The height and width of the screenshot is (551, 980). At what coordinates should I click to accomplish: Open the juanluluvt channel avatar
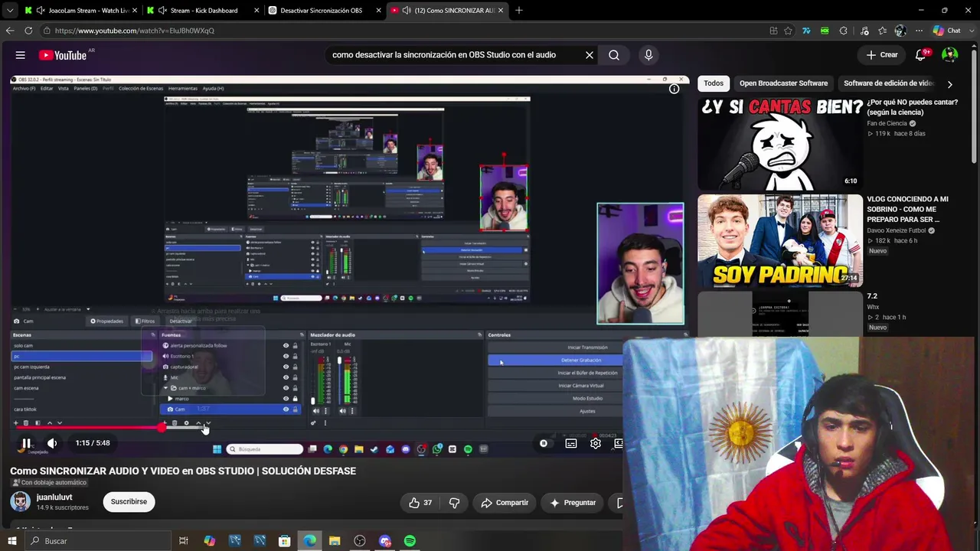point(21,502)
